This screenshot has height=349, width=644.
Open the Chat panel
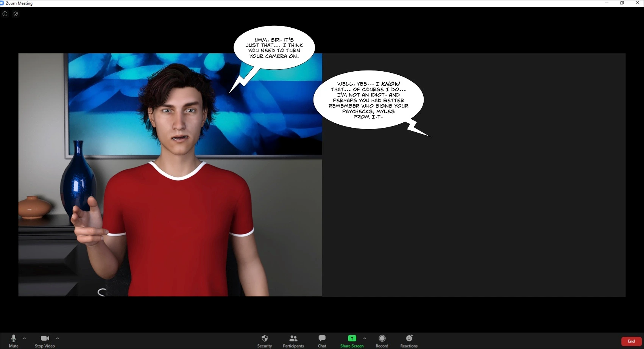point(322,341)
